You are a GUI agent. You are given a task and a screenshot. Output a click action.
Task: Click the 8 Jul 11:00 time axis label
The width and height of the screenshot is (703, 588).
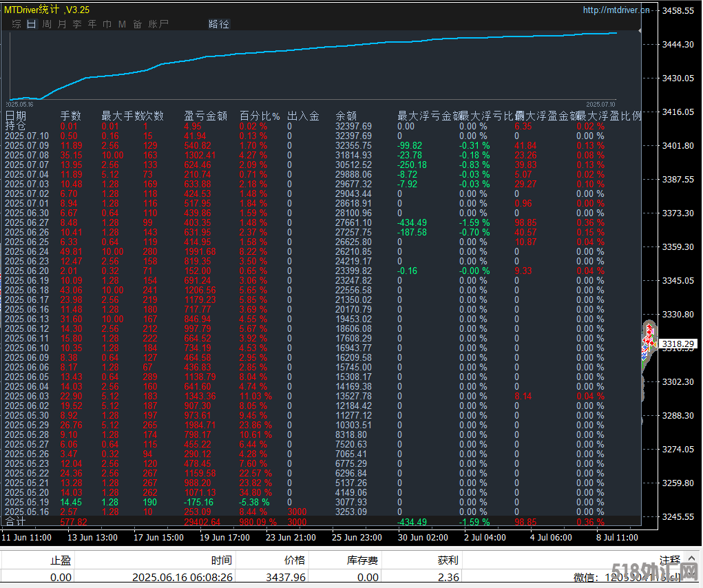(617, 537)
